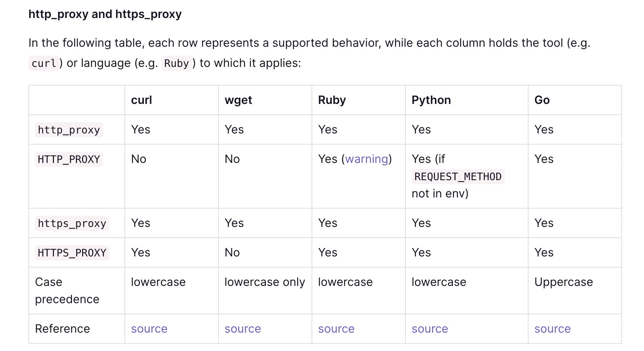Click the inline curl code in paragraph
Screen dimensions: 644x351
[x=44, y=63]
